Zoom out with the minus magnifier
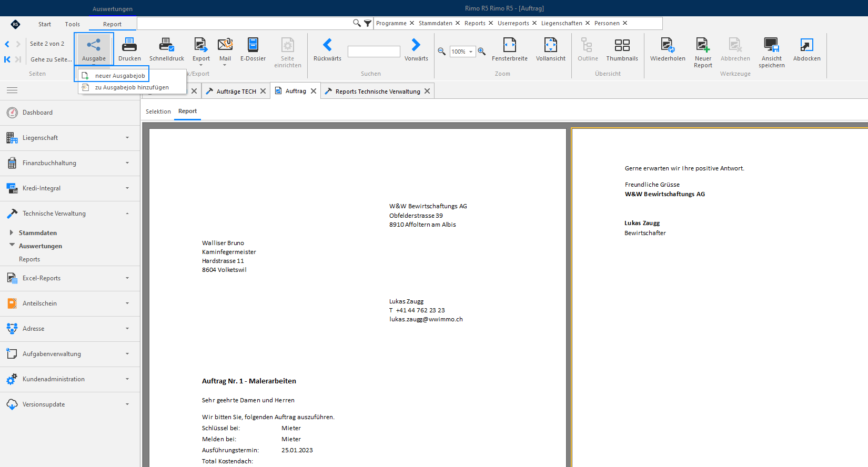This screenshot has height=467, width=868. pyautogui.click(x=442, y=52)
